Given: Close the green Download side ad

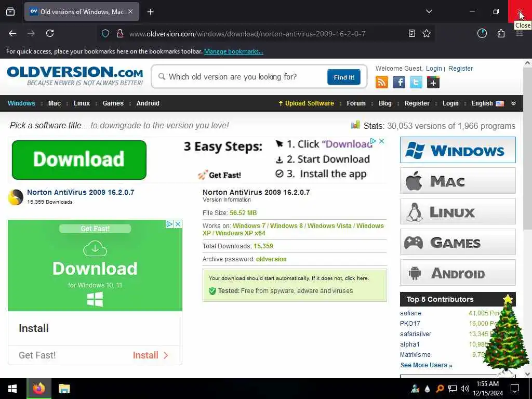Looking at the screenshot, I should click(x=178, y=224).
